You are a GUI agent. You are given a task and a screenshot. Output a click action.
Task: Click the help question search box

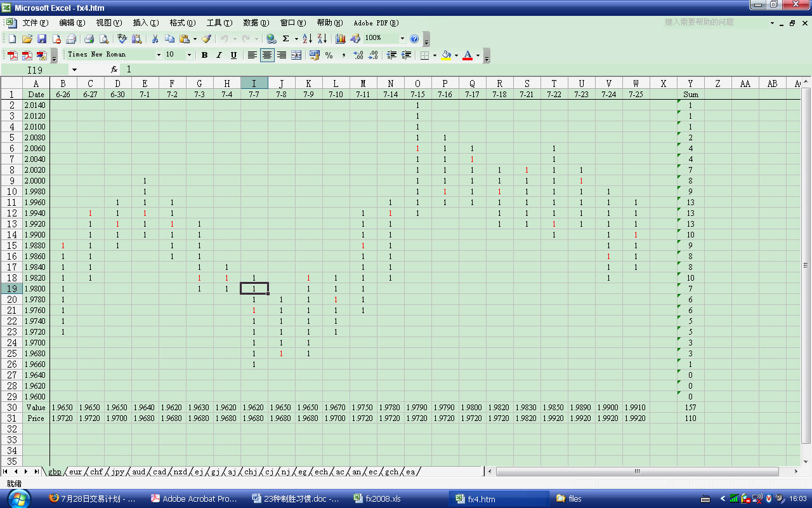714,22
